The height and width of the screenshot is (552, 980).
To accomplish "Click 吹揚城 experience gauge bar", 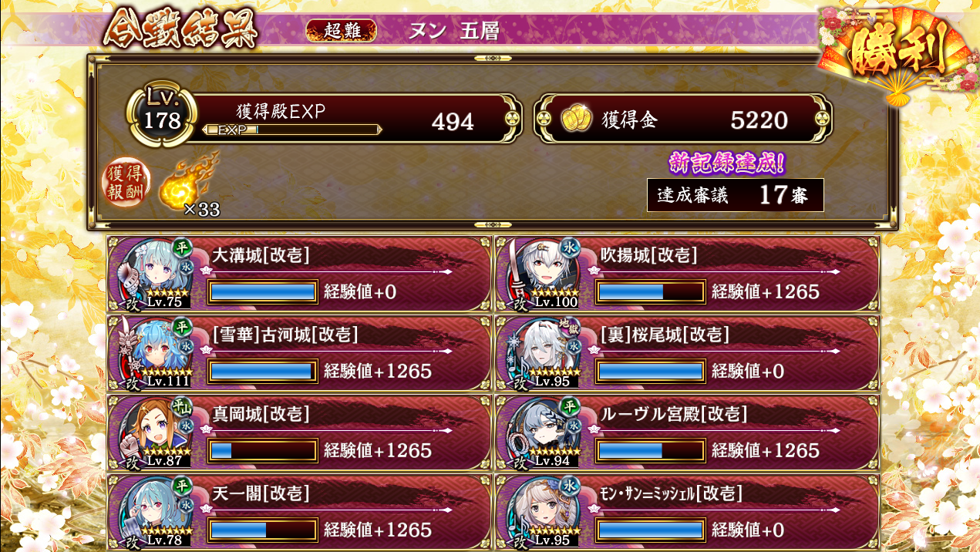I will (651, 291).
